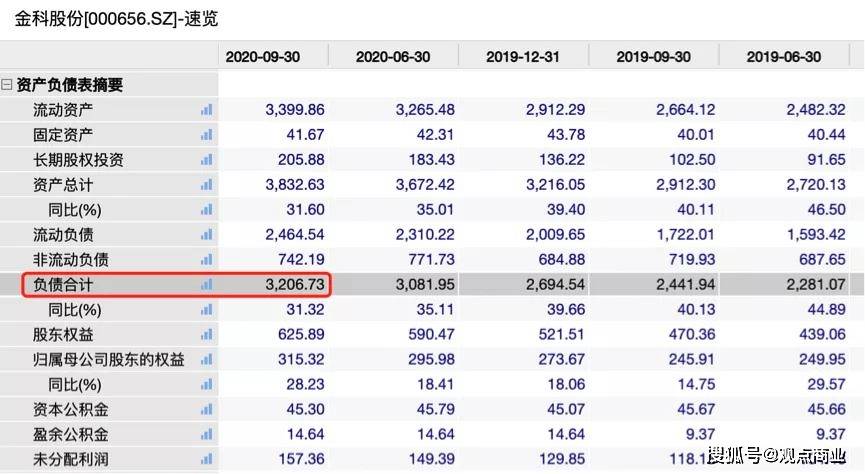
Task: Open chart icon for 非流动负债 row
Action: (x=206, y=259)
